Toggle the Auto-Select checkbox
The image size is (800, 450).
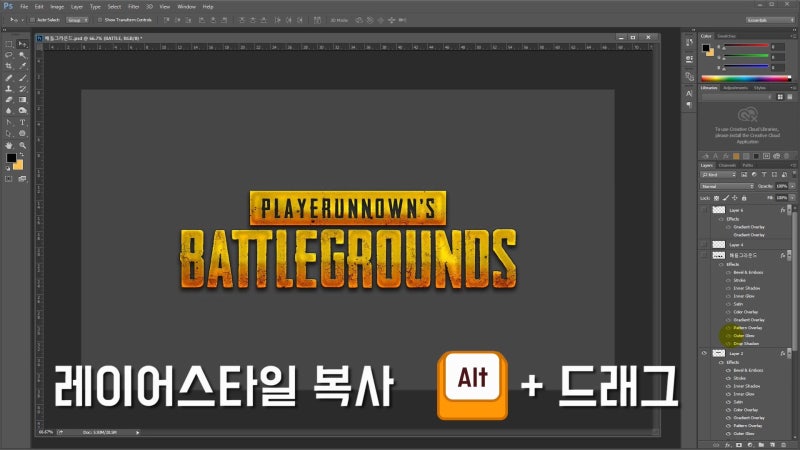click(32, 20)
